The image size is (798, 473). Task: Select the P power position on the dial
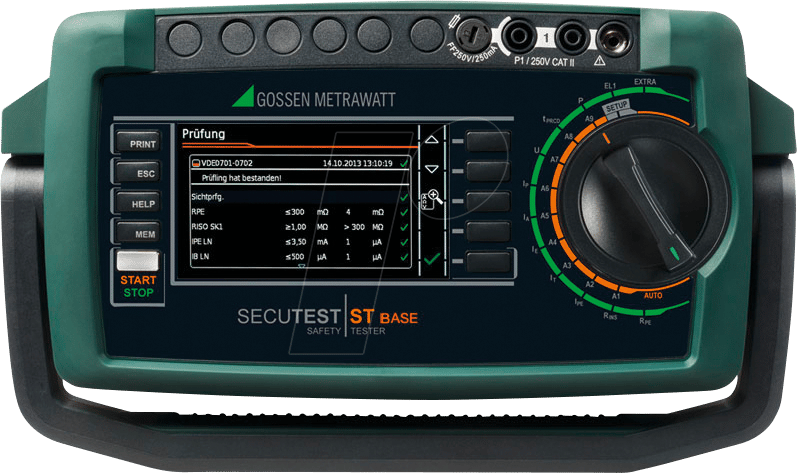tap(580, 100)
